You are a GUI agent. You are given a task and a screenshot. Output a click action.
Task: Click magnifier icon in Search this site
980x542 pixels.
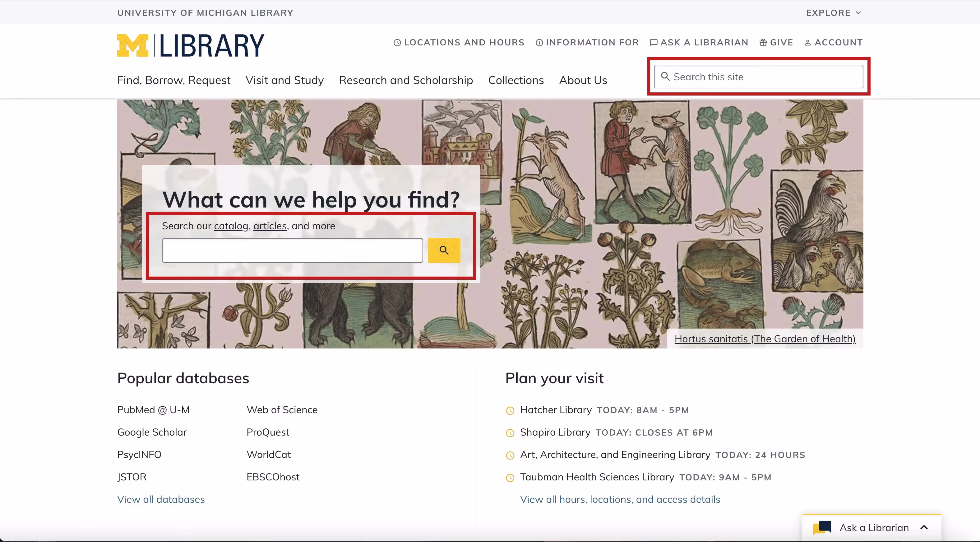(x=665, y=77)
